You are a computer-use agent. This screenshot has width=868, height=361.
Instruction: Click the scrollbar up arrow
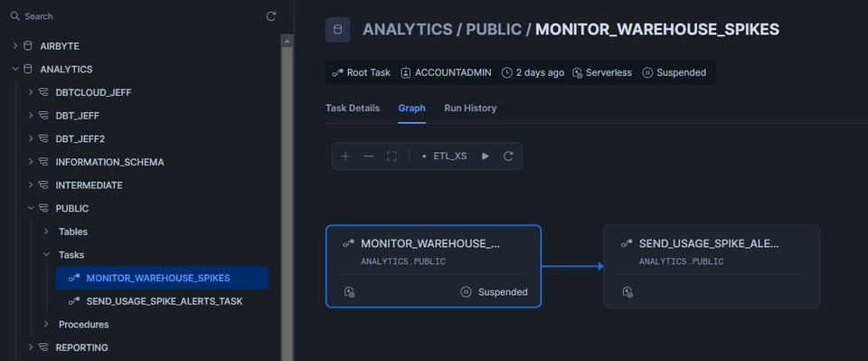tap(287, 41)
